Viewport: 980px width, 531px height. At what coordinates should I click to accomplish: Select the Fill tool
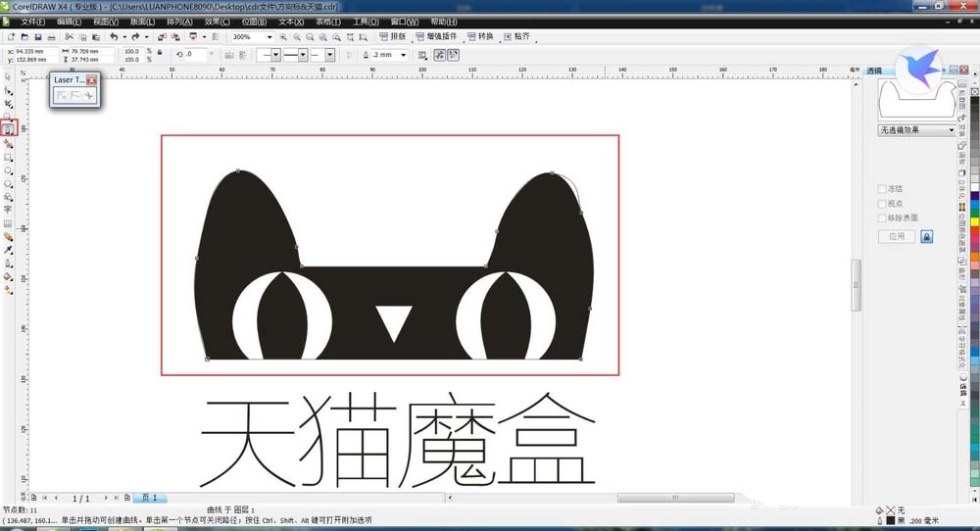click(x=8, y=276)
